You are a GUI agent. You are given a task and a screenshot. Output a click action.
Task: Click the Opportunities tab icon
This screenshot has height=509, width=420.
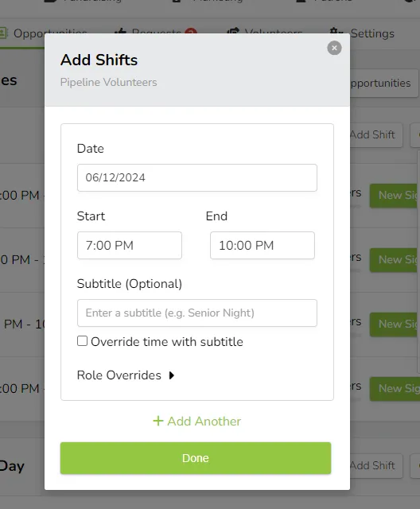[3, 33]
